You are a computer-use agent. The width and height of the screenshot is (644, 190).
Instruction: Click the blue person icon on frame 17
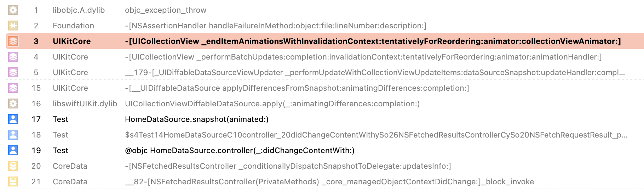tap(13, 119)
